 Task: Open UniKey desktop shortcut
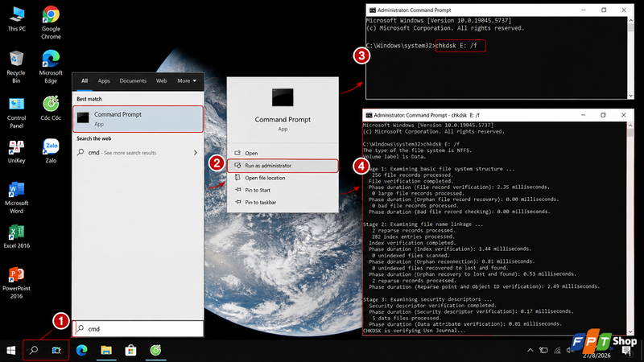[x=16, y=152]
